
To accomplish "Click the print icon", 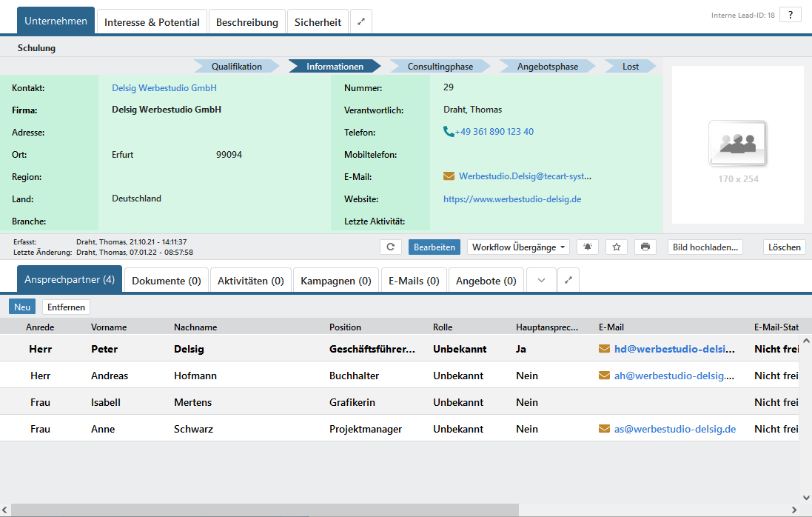I will point(645,247).
